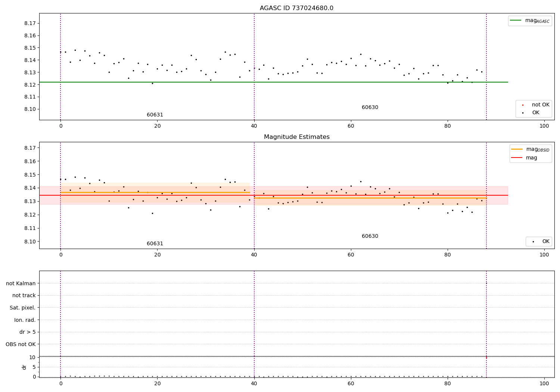The width and height of the screenshot is (560, 392).
Task: Click the '60631' obsid label in the top panel
Action: click(x=155, y=115)
